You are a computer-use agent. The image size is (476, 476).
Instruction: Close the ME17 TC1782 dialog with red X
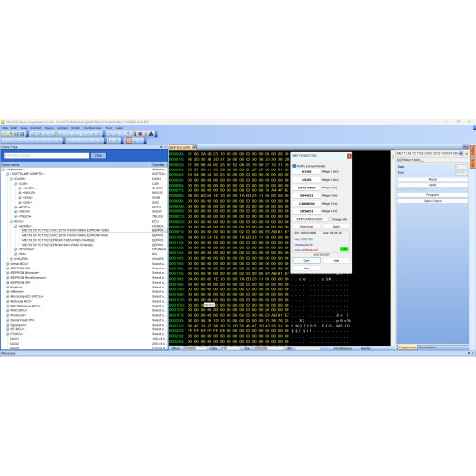click(x=349, y=156)
